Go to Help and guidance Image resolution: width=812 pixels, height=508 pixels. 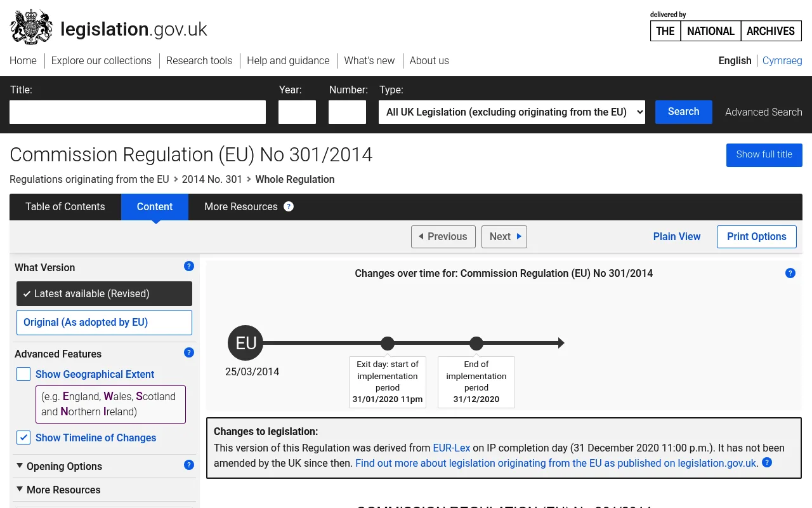tap(288, 61)
